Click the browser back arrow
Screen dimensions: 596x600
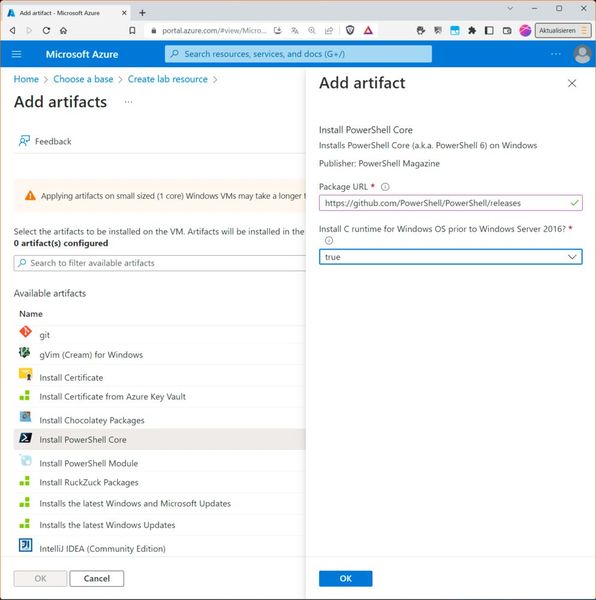click(x=13, y=30)
